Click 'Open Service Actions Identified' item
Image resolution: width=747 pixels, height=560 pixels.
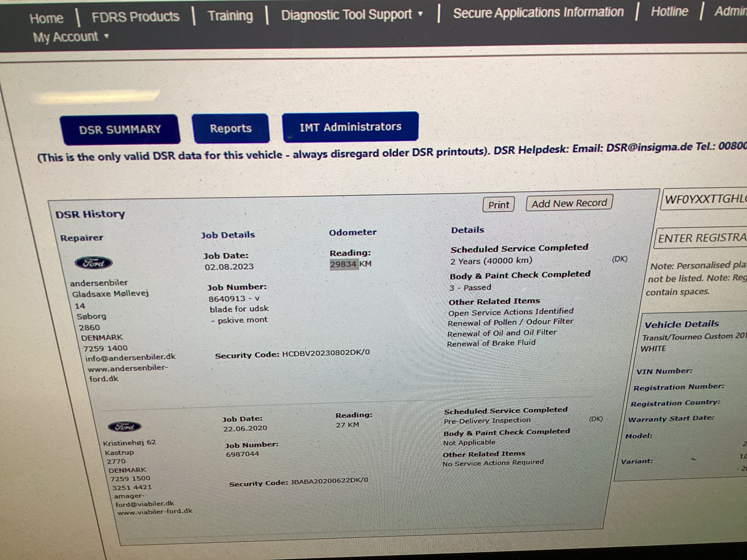tap(511, 312)
